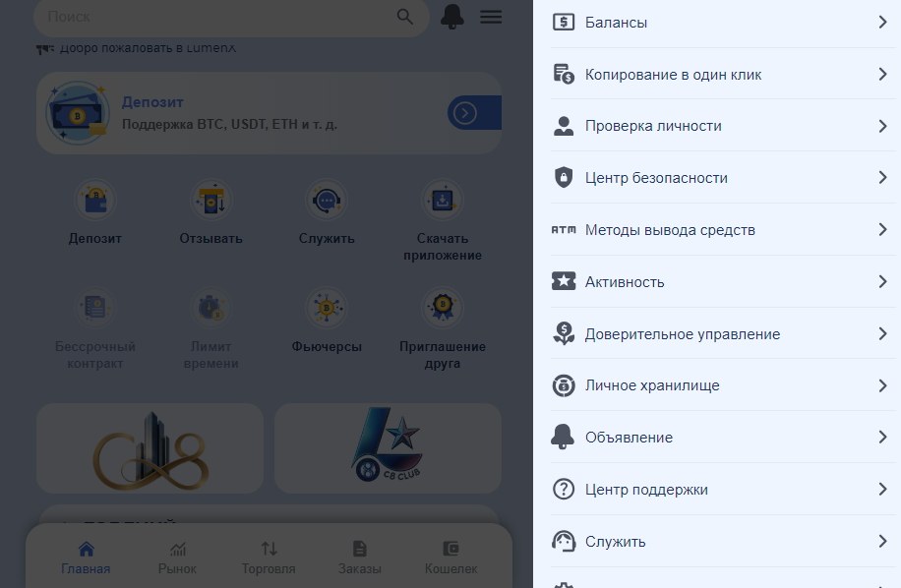Click the ATM icon for withdrawal methods
This screenshot has width=901, height=588.
point(564,230)
